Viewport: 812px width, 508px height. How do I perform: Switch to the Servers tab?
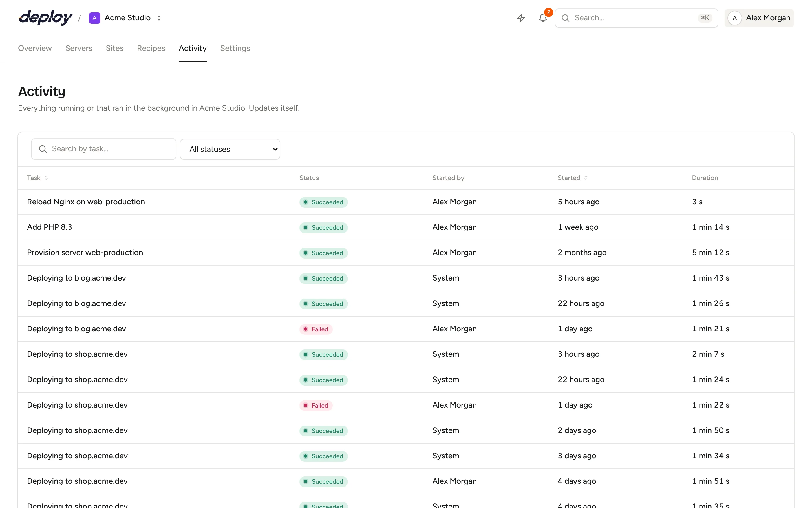click(x=79, y=48)
